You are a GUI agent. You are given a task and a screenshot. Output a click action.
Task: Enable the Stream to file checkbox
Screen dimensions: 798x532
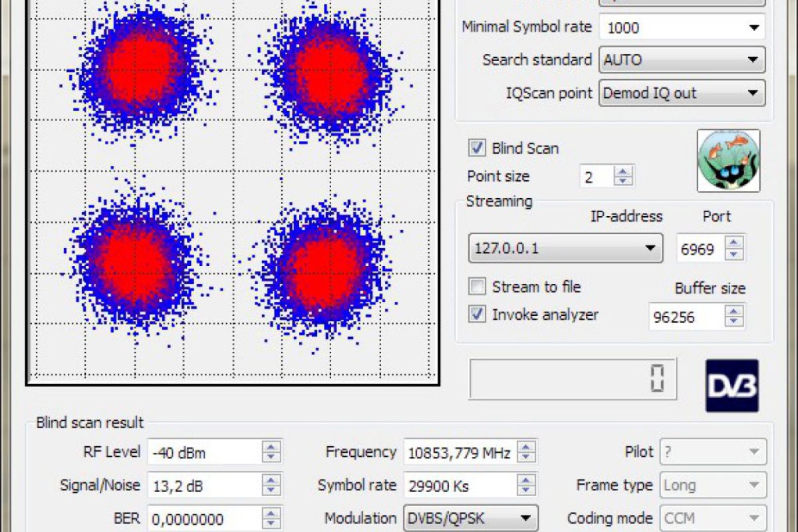(x=477, y=287)
